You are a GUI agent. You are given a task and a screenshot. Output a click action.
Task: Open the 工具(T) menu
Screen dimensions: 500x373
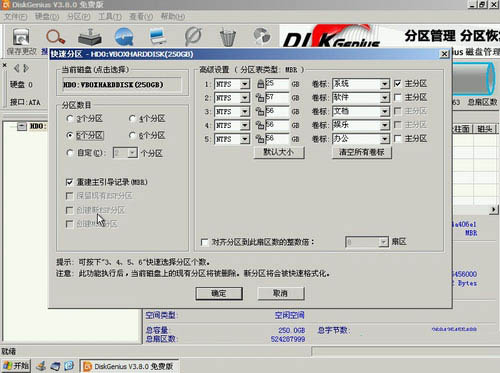pos(110,16)
